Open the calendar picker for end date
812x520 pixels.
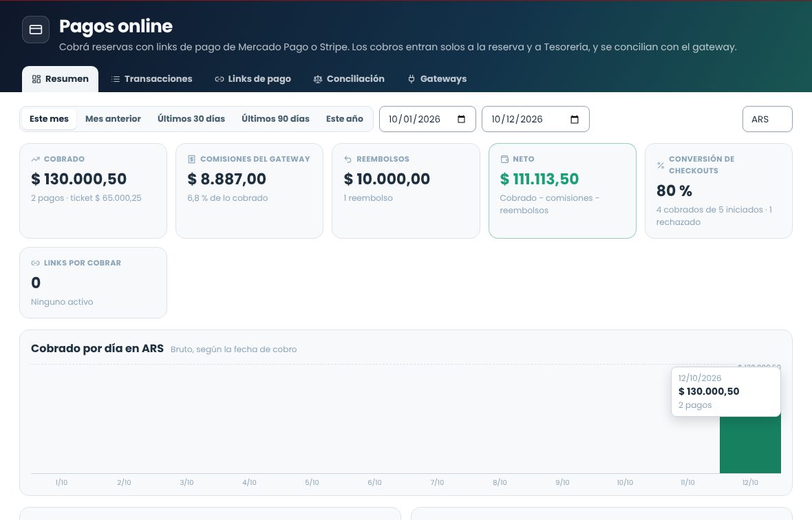click(575, 120)
